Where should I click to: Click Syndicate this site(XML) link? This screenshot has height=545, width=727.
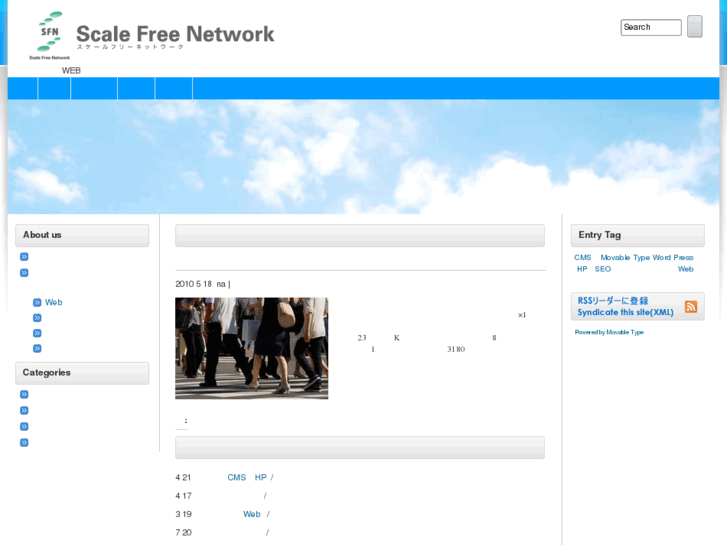(x=625, y=312)
